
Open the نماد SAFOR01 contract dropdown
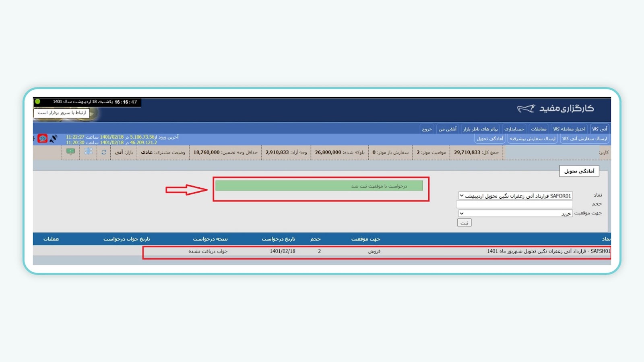pos(515,196)
